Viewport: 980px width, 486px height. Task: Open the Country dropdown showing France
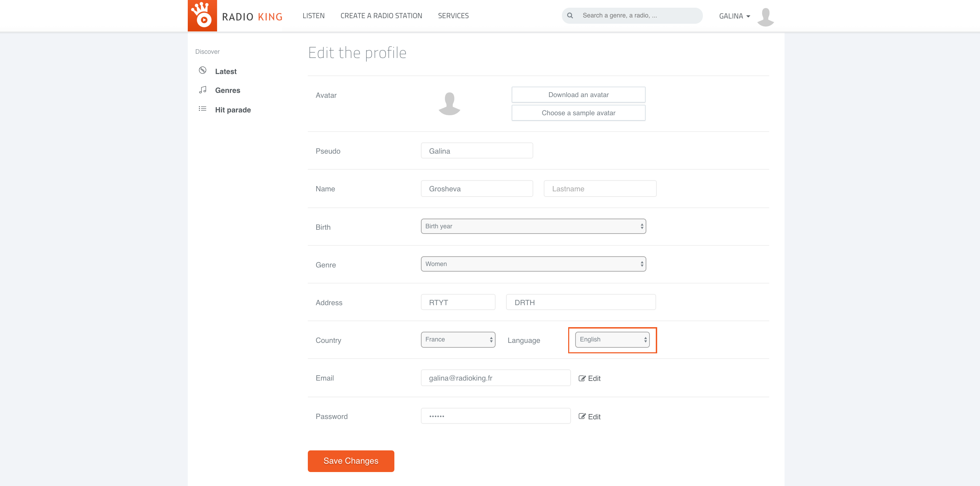458,339
